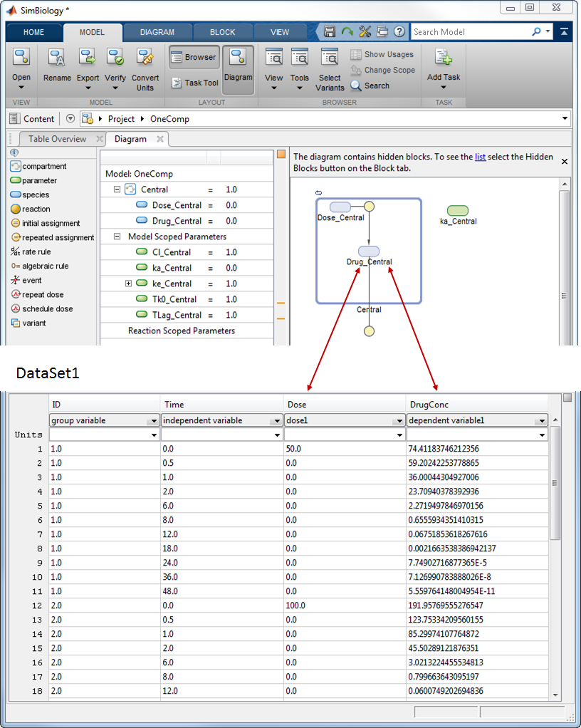581x728 pixels.
Task: Click the Save icon in the quick access toolbar
Action: [x=330, y=31]
